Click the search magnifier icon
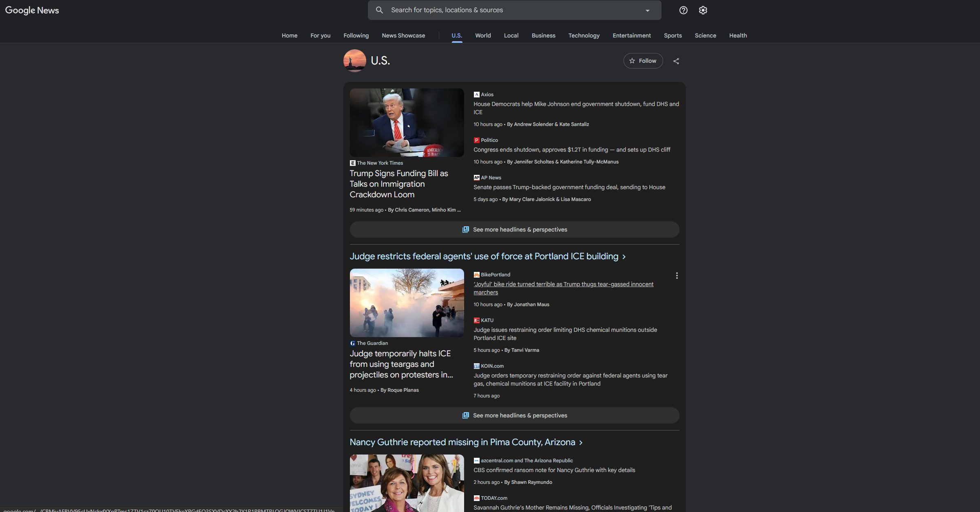The width and height of the screenshot is (980, 512). (379, 10)
